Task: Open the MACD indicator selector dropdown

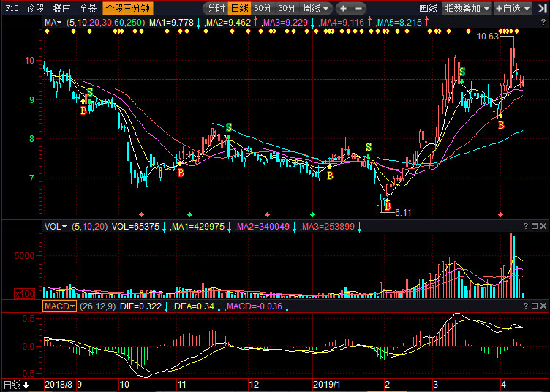Action: (x=59, y=306)
